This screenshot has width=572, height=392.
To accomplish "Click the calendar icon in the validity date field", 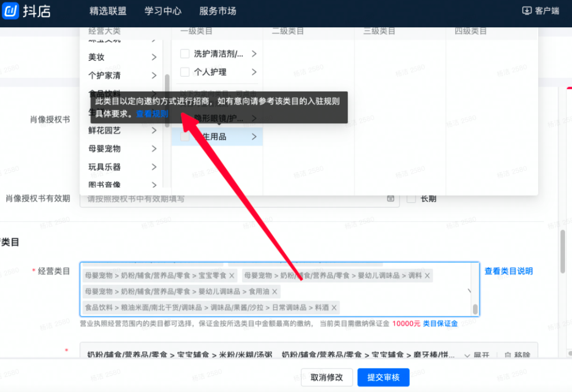I will pyautogui.click(x=390, y=199).
